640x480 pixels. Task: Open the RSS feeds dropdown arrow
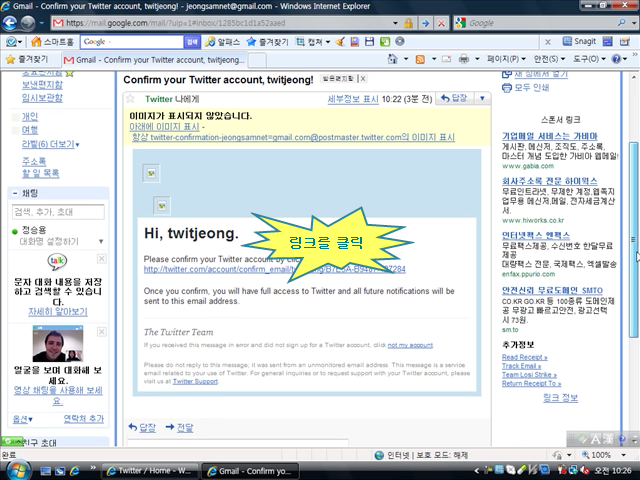434,59
